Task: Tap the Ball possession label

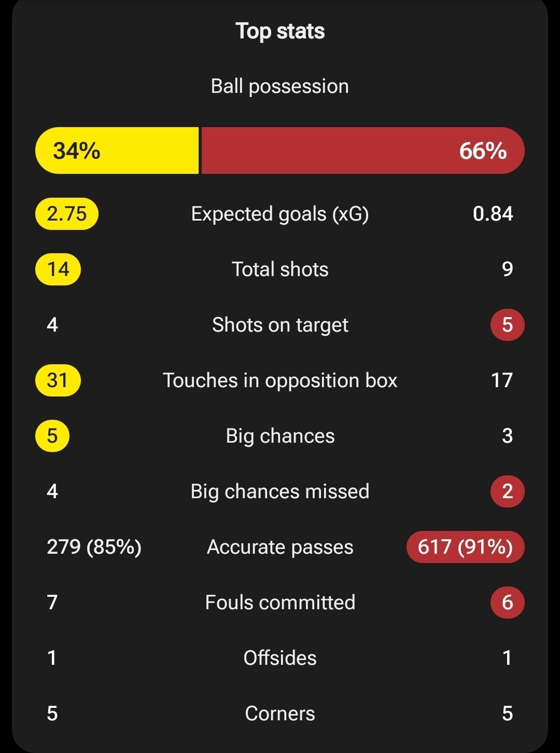Action: [x=280, y=86]
